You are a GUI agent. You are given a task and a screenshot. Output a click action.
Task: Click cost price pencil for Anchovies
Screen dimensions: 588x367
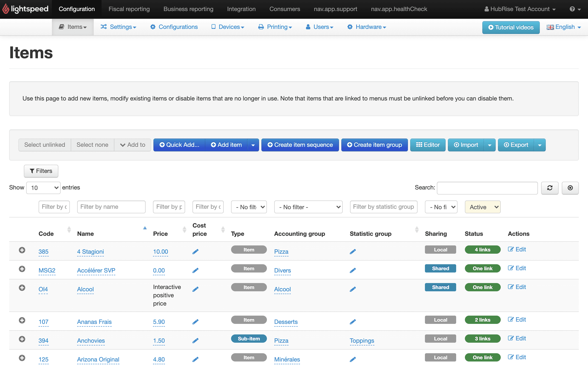coord(195,341)
